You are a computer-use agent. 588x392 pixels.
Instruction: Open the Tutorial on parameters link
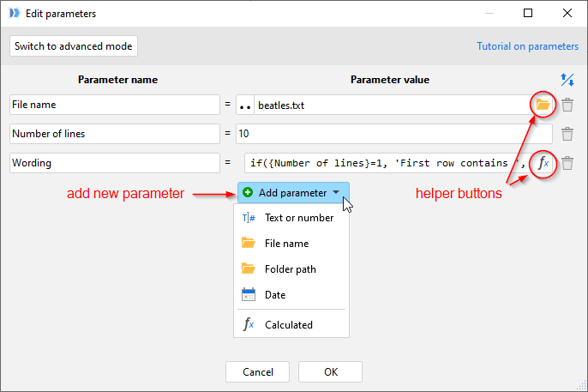tap(527, 46)
